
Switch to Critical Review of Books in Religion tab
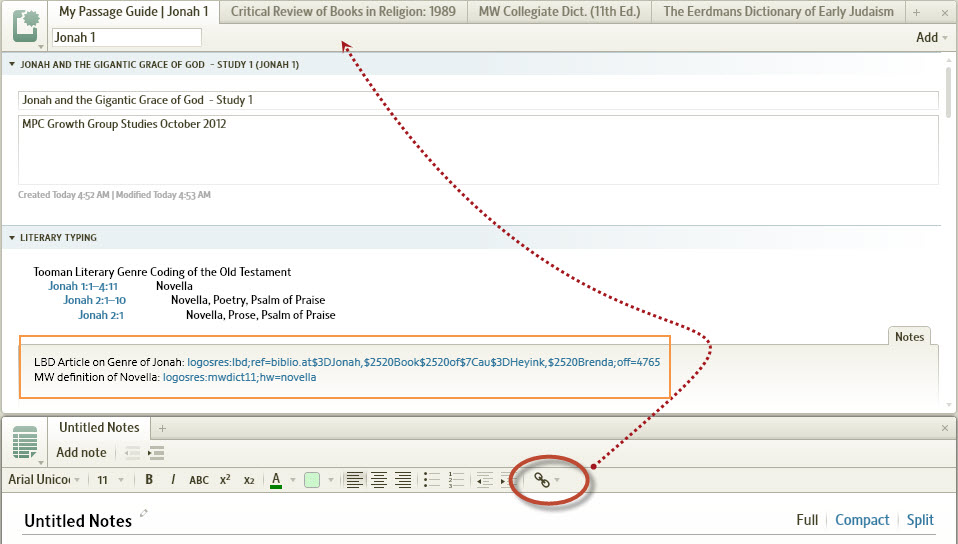(x=343, y=12)
